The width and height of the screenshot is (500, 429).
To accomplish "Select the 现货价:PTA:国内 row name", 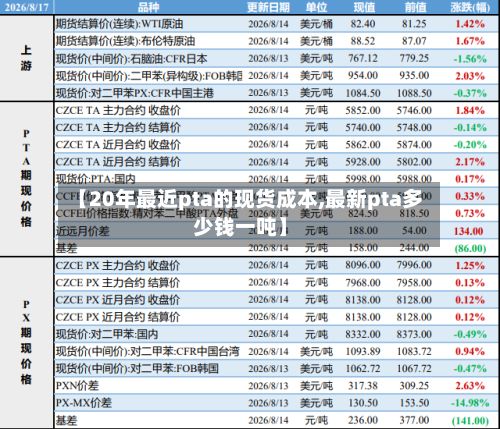I will tap(96, 179).
